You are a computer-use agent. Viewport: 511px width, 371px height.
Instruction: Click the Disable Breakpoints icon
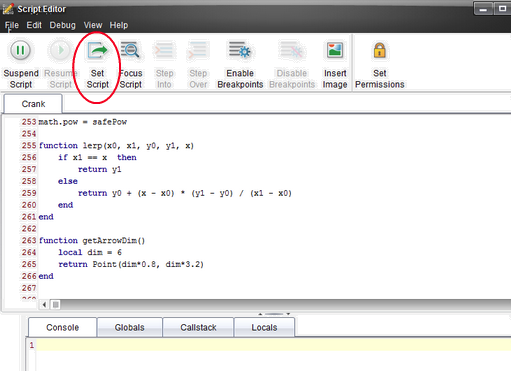coord(292,50)
